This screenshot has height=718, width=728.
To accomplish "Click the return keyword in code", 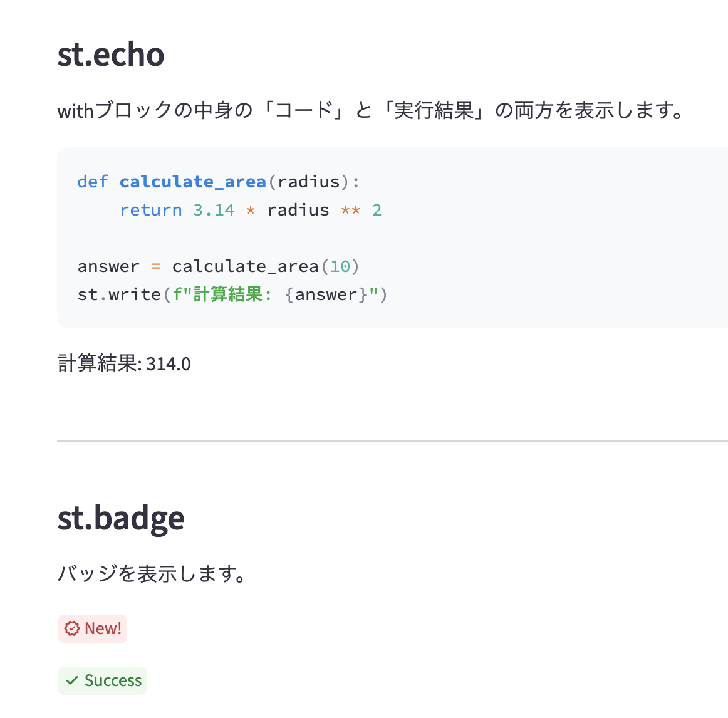I will [150, 210].
